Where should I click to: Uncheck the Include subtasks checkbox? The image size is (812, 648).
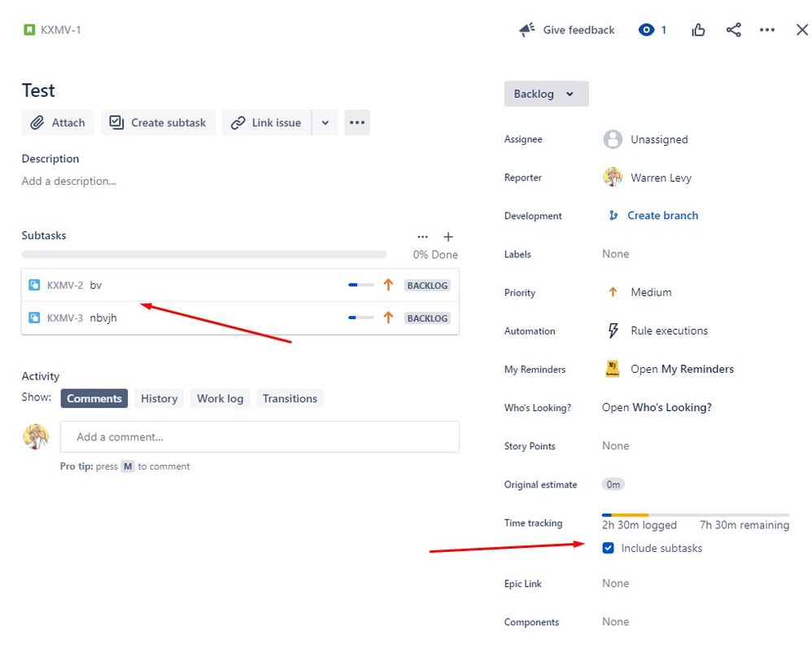coord(608,548)
